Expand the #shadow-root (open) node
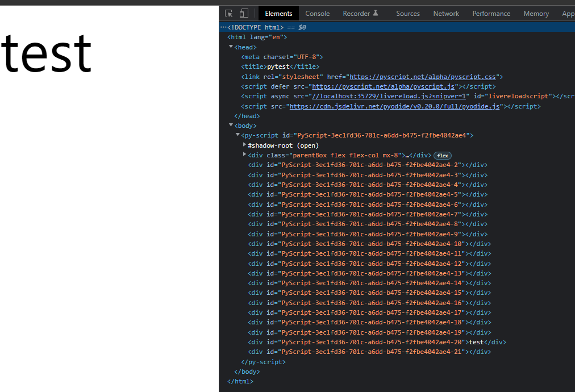This screenshot has height=392, width=575. click(x=244, y=145)
